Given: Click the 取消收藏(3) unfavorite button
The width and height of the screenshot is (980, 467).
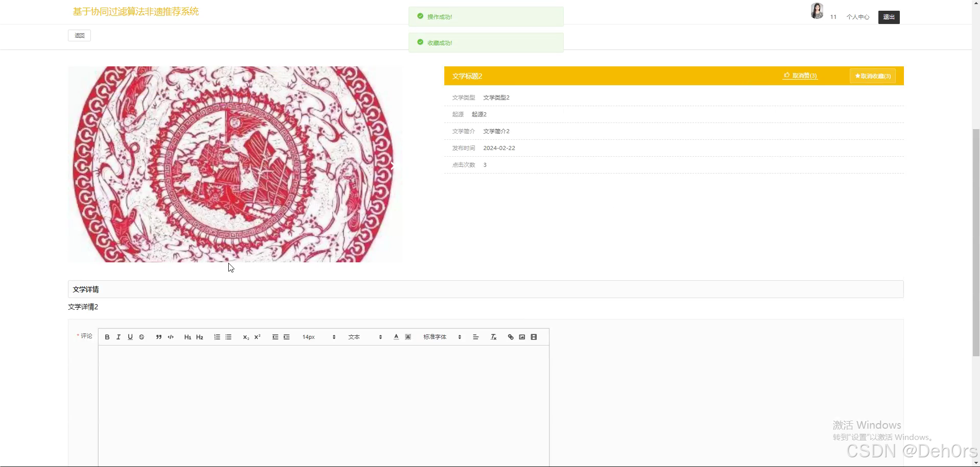Looking at the screenshot, I should [873, 76].
